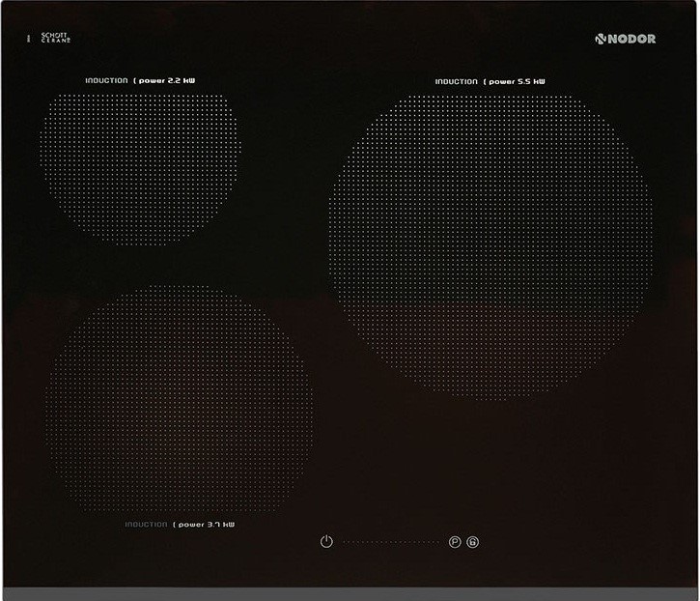
Task: Touch the large 5.5 kW cooking zone
Action: 491,246
